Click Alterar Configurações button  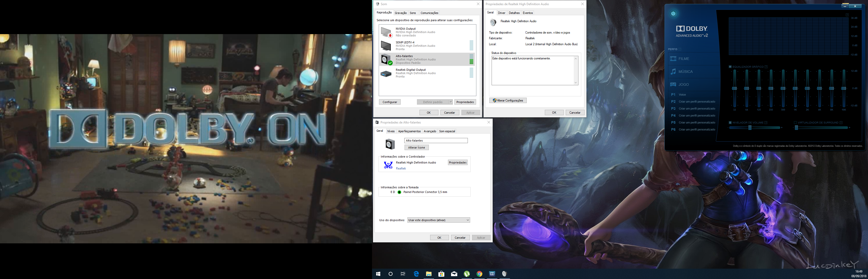508,100
